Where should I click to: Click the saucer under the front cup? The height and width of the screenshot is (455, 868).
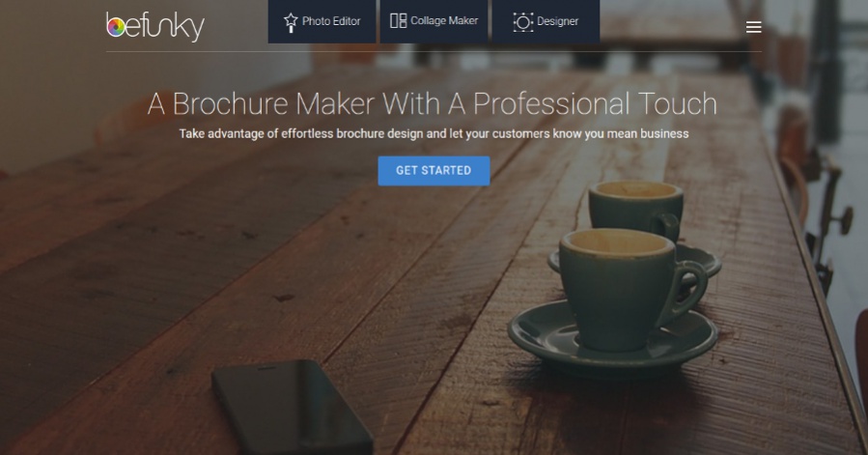coord(613,336)
